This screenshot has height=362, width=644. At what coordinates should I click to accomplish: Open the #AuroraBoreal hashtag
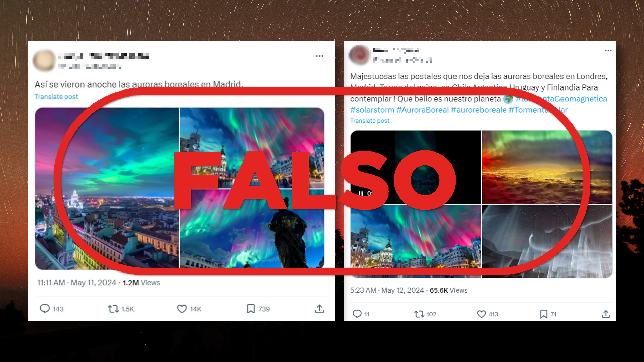pos(423,110)
